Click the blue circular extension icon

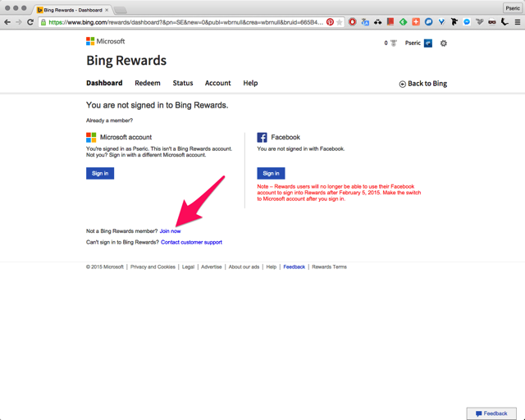click(428, 22)
